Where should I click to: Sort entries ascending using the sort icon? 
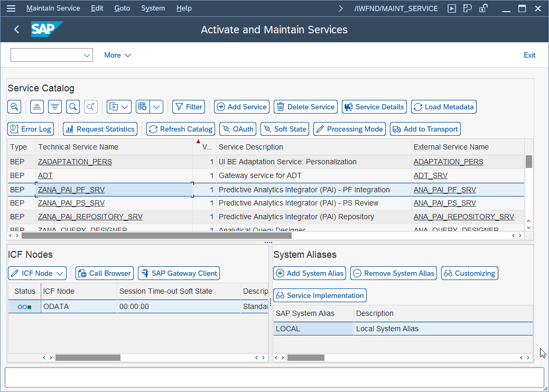click(36, 107)
